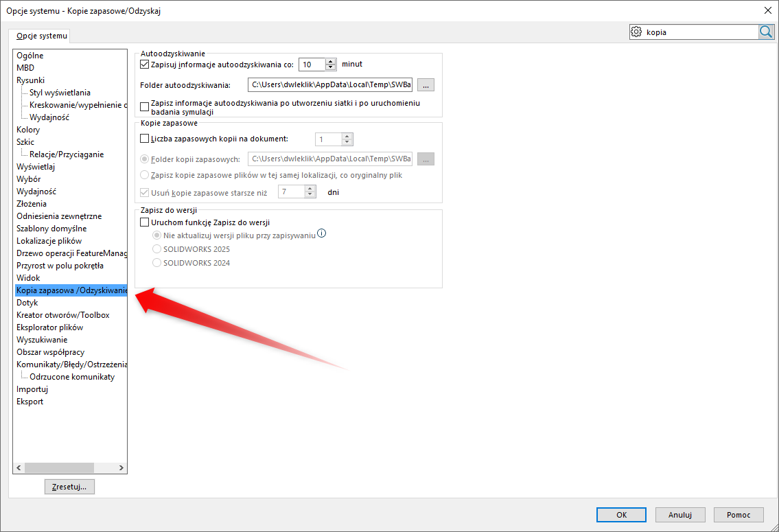Image resolution: width=779 pixels, height=532 pixels.
Task: Click the autorecovery interval minutes field
Action: tap(312, 65)
